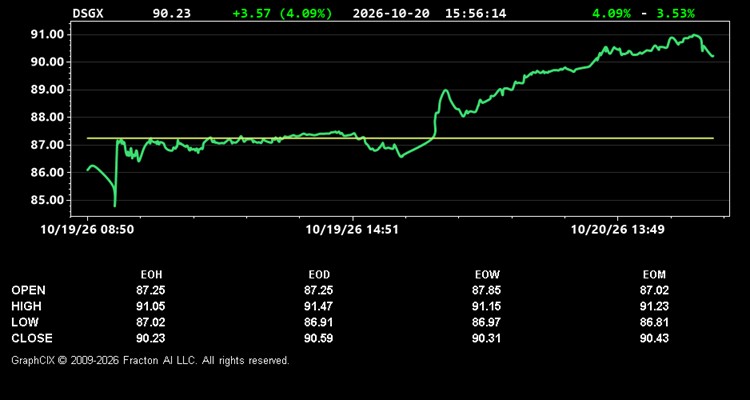Click EOM low value 86.81
Viewport: 750px width, 400px height.
[x=654, y=322]
